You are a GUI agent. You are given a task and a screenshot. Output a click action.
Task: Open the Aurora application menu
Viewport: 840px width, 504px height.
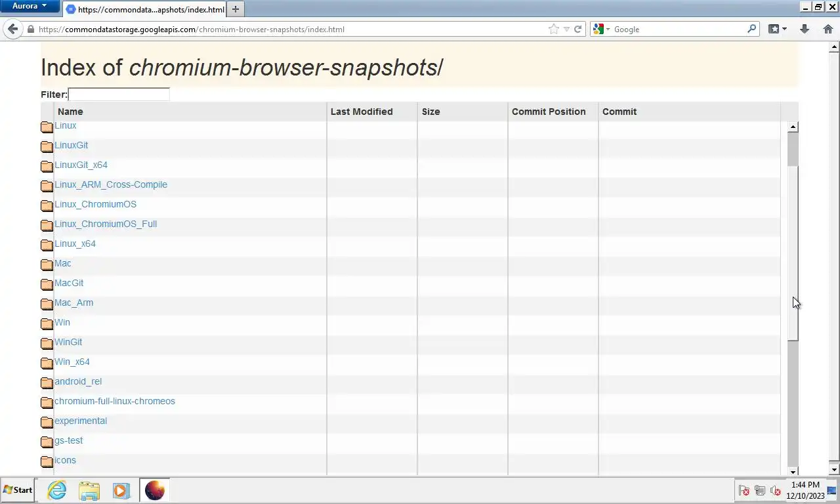pos(30,6)
